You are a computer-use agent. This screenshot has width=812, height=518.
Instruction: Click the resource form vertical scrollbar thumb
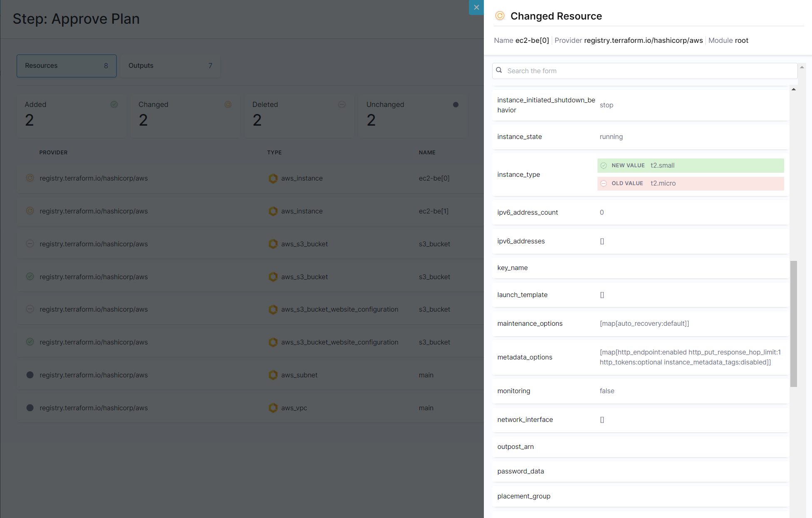pos(794,324)
